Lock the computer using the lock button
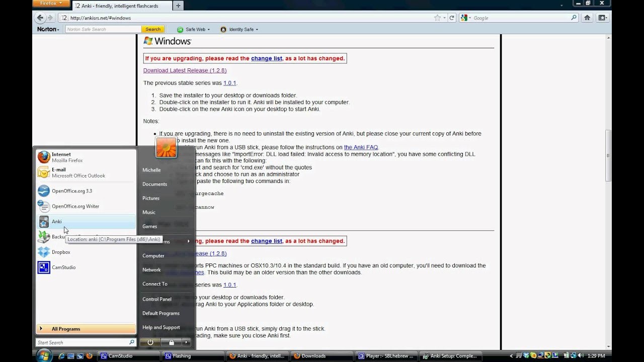Screen dimensions: 644x362 tap(171, 343)
